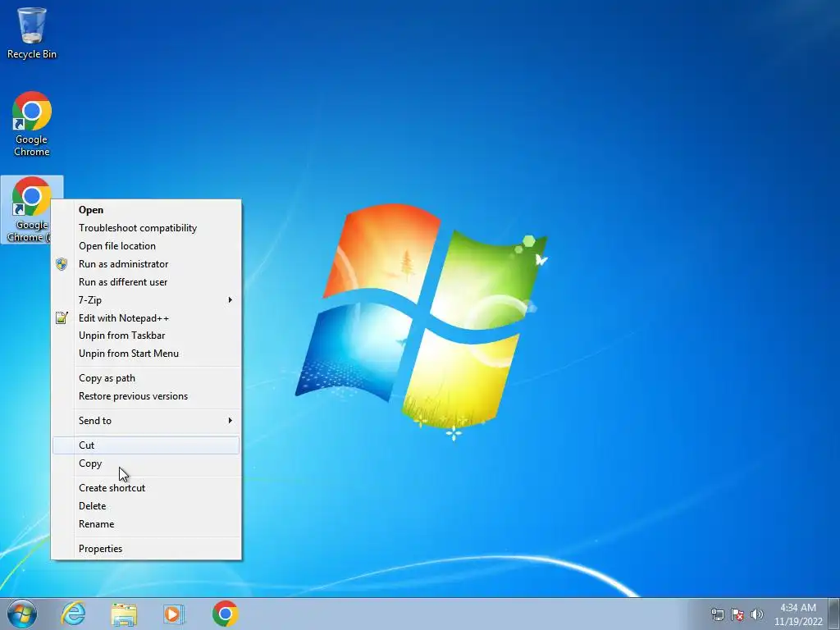Open the Recycle Bin desktop icon
The image size is (840, 630).
pos(32,33)
